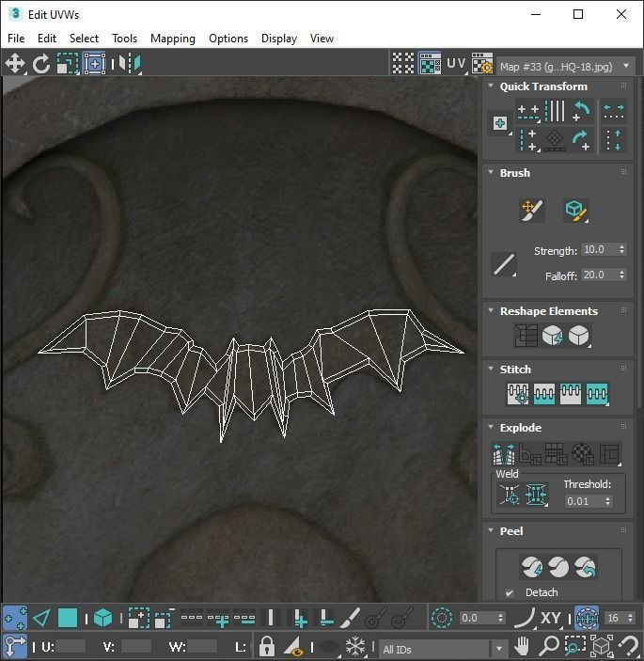
Task: Toggle Absolute/Relative coordinate typein mode
Action: [15, 645]
